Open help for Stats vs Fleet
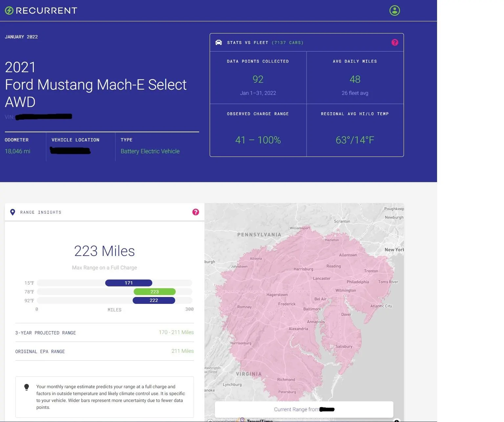504x422 pixels. point(395,42)
